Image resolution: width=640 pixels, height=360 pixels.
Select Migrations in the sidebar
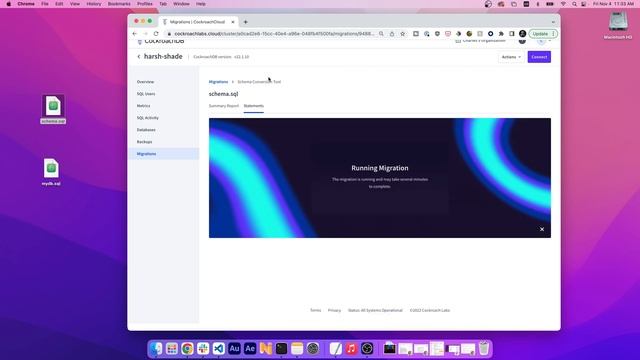[164, 154]
